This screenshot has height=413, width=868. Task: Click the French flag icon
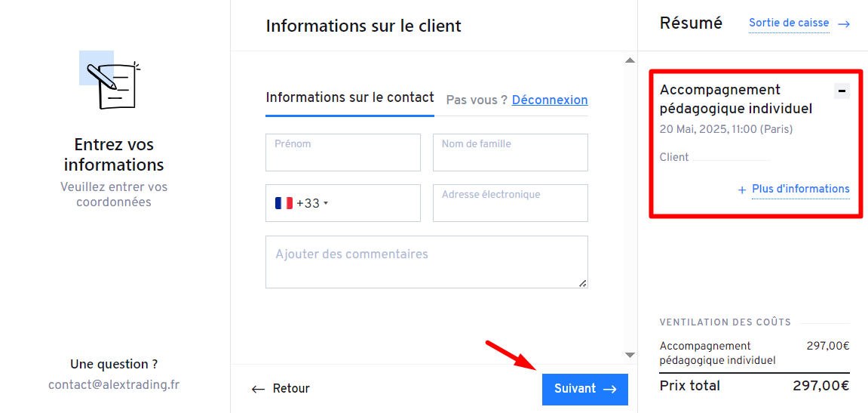284,203
